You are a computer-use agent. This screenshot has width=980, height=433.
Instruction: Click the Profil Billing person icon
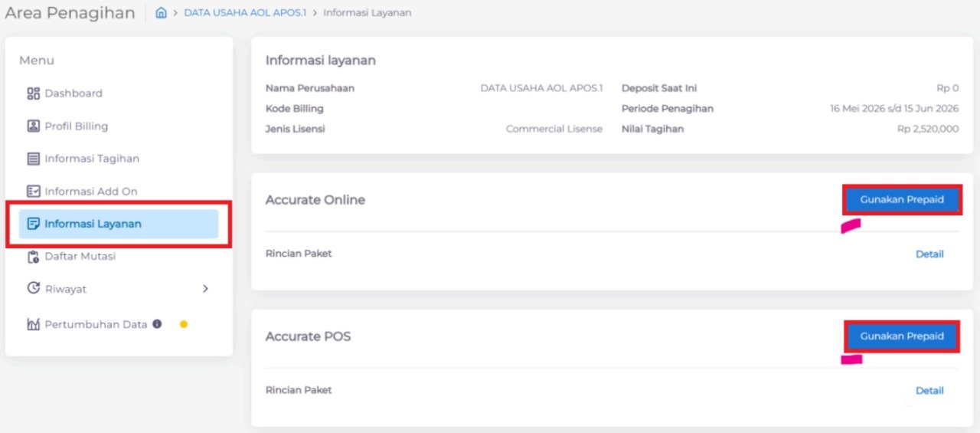33,126
